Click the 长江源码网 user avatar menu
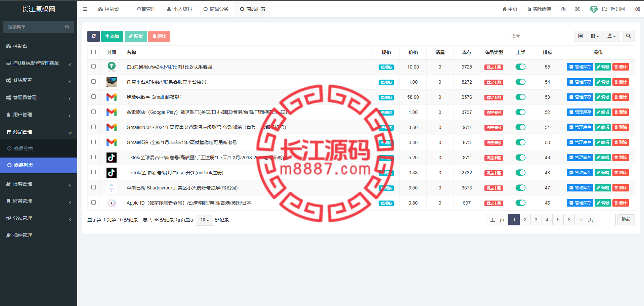Image resolution: width=644 pixels, height=306 pixels. [607, 9]
